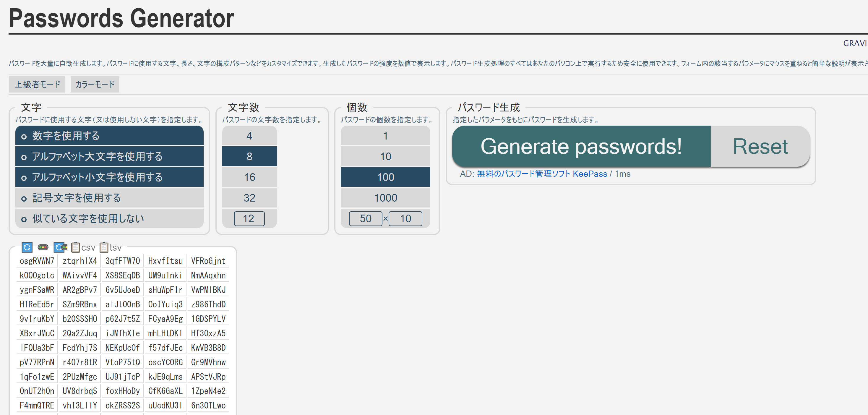This screenshot has width=868, height=415.
Task: Click the custom length field showing 12
Action: point(249,219)
